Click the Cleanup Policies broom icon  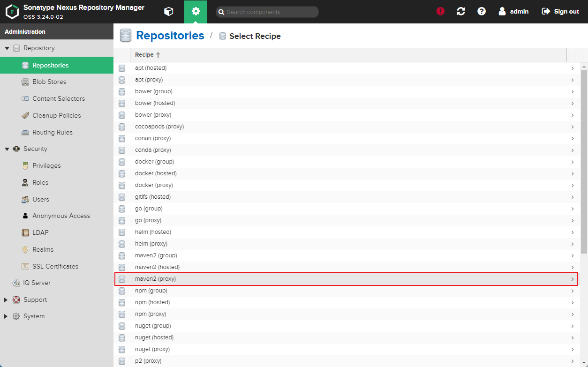coord(25,115)
